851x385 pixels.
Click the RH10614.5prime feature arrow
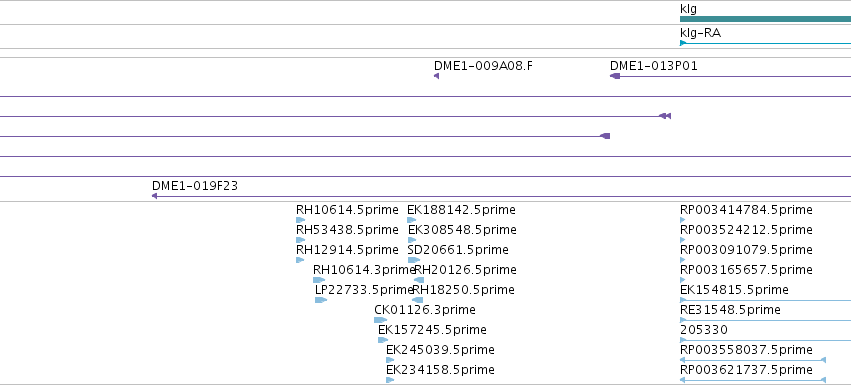301,220
